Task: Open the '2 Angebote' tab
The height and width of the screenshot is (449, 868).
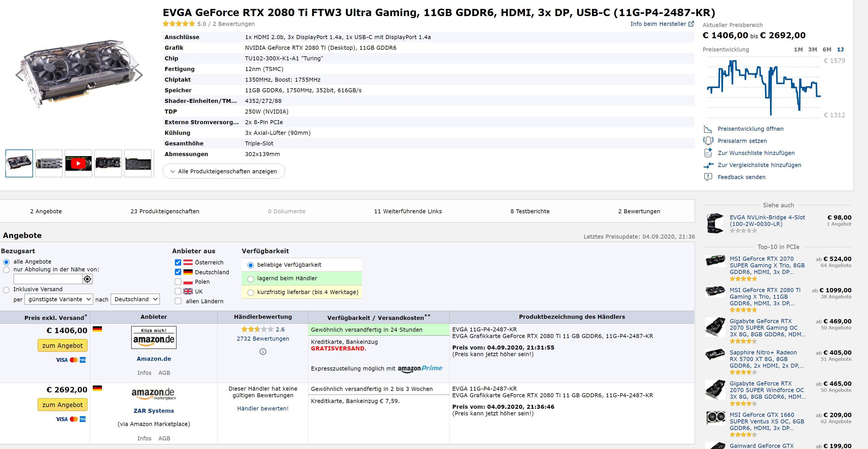Action: [46, 211]
